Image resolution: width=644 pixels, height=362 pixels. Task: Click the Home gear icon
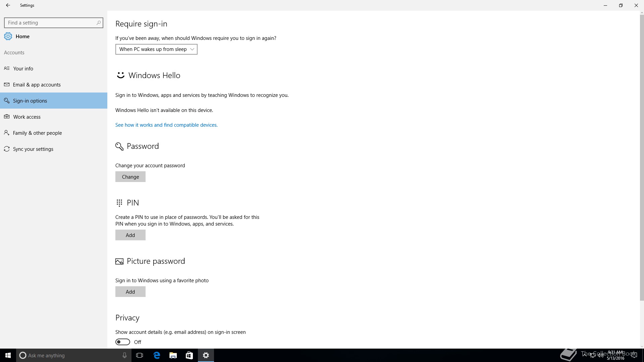pos(8,36)
